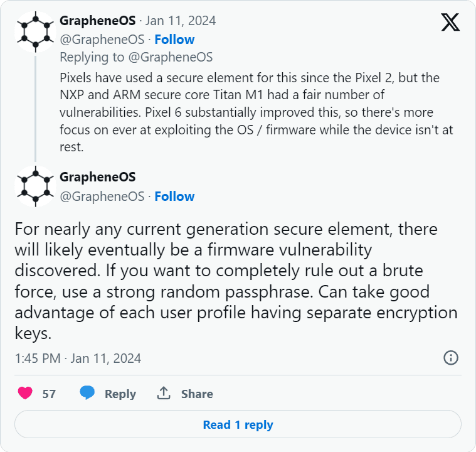Click the share upload arrow icon
476x452 pixels.
[164, 394]
